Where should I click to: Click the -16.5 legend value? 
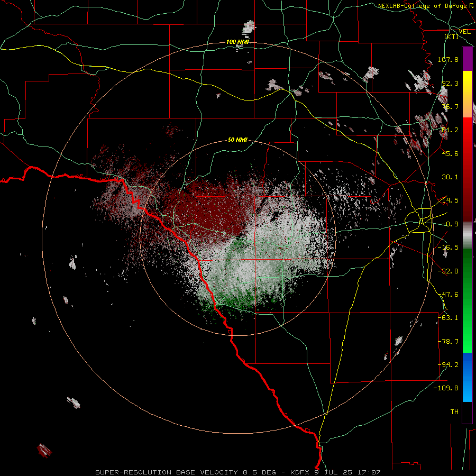coord(448,248)
